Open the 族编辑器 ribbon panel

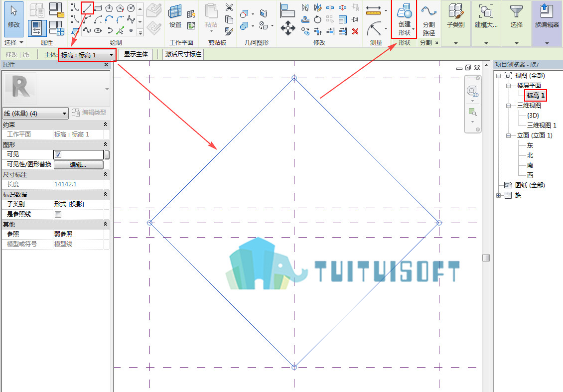547,23
